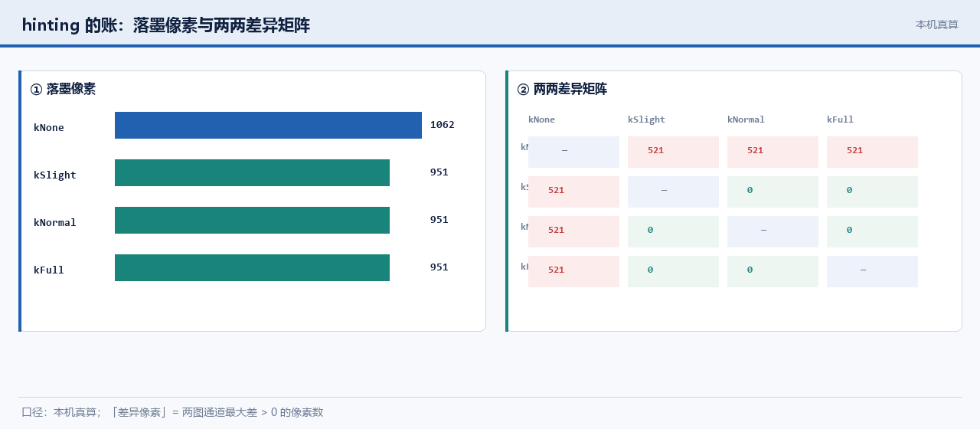Select the blue kNone bar
This screenshot has height=429, width=980.
(268, 125)
